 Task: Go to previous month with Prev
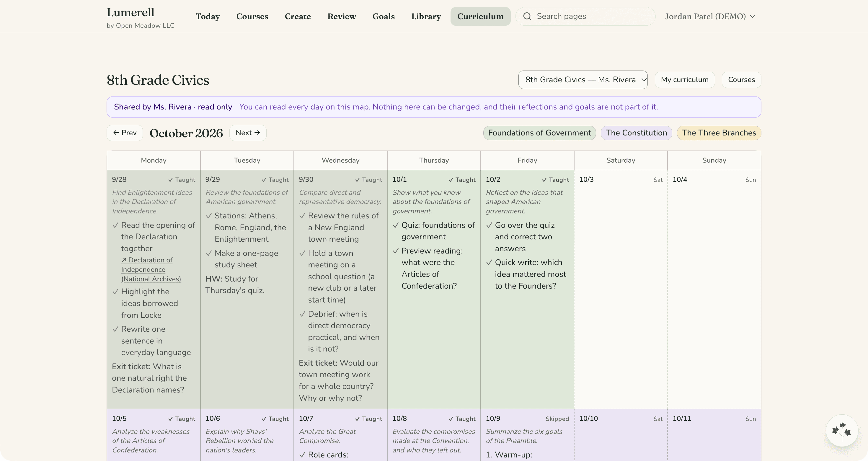click(x=125, y=133)
